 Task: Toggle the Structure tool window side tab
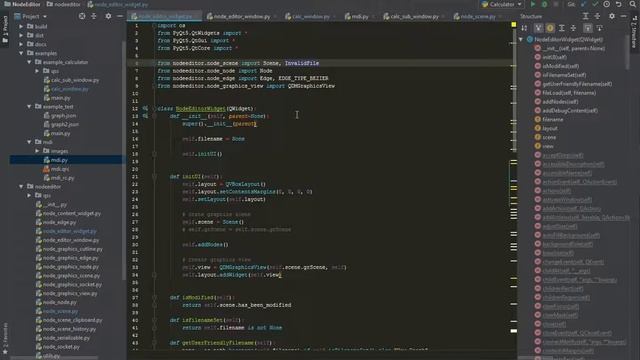click(x=634, y=31)
